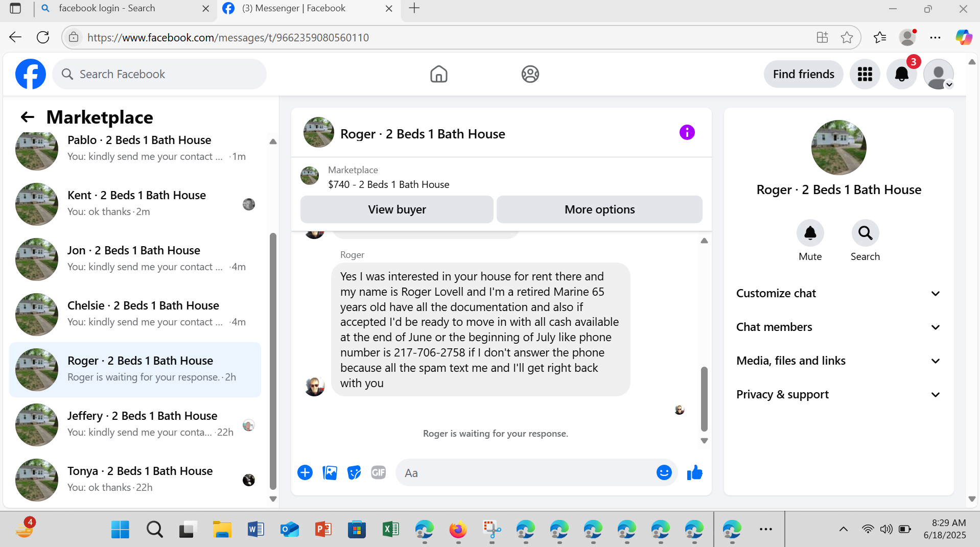Viewport: 980px width, 547px height.
Task: Click View buyer button
Action: (x=397, y=209)
